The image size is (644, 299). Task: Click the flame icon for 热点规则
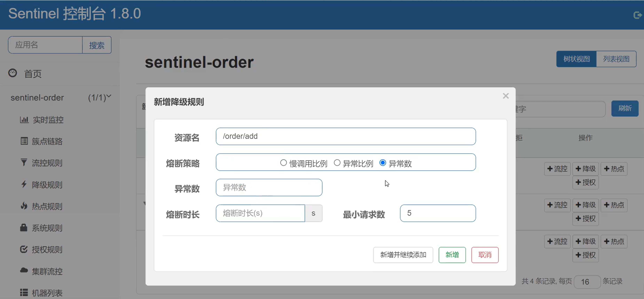coord(24,206)
